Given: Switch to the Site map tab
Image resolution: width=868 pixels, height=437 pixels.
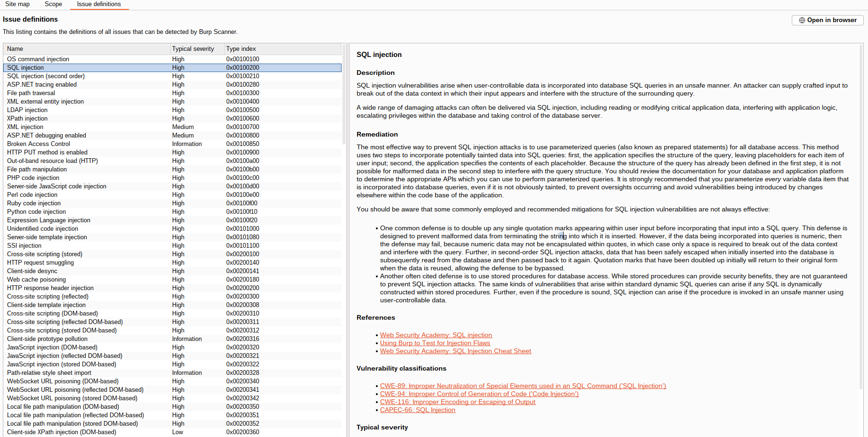Looking at the screenshot, I should 17,4.
